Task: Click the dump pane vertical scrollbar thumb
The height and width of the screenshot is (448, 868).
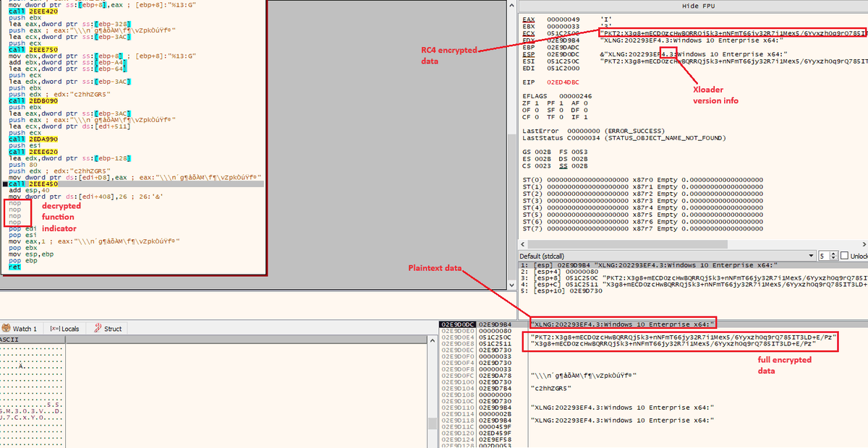Action: click(x=433, y=423)
